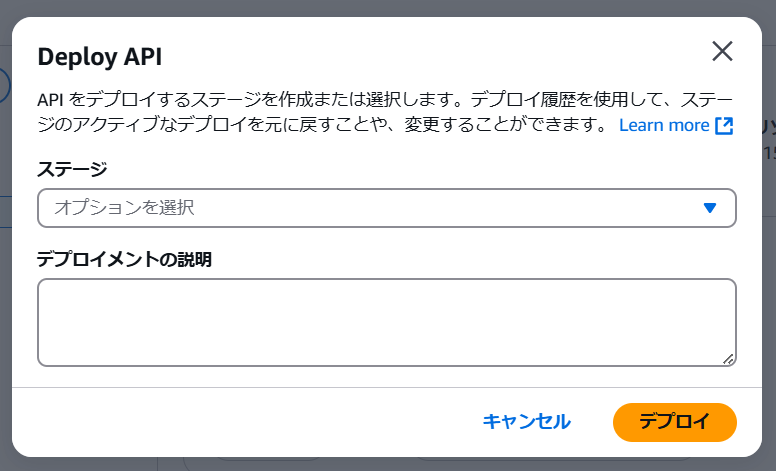
Task: Click the blue triangle arrow in ステージ select
Action: [x=710, y=208]
